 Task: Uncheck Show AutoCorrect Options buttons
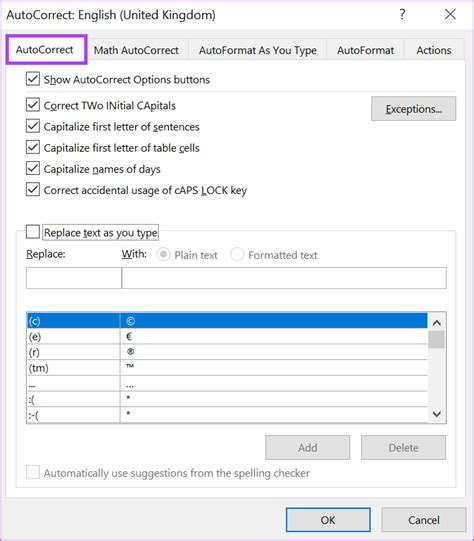33,79
